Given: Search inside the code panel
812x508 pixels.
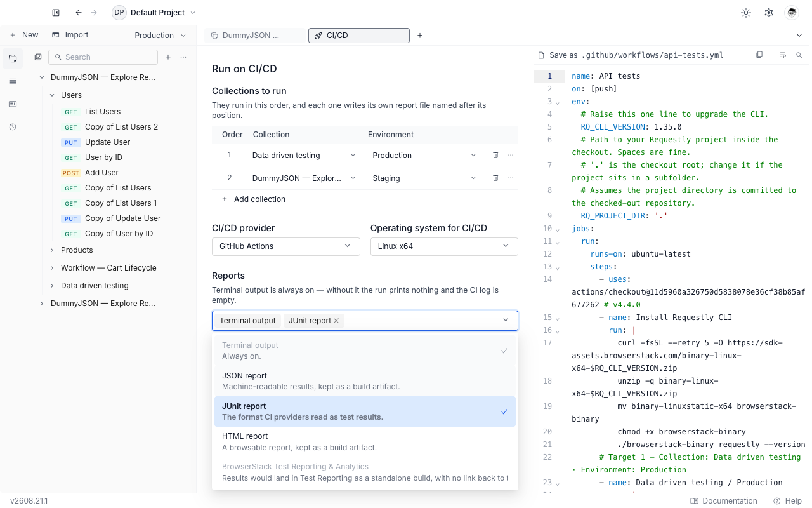Looking at the screenshot, I should tap(799, 55).
